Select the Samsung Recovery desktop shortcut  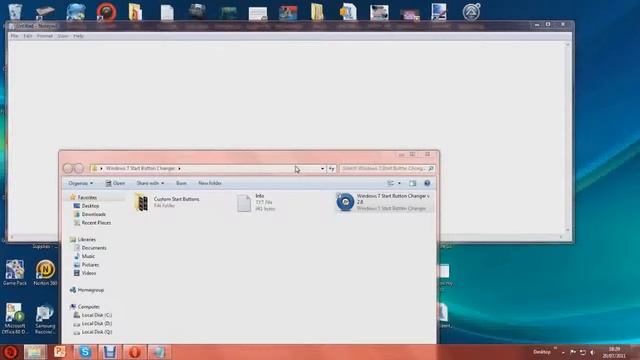tap(45, 319)
